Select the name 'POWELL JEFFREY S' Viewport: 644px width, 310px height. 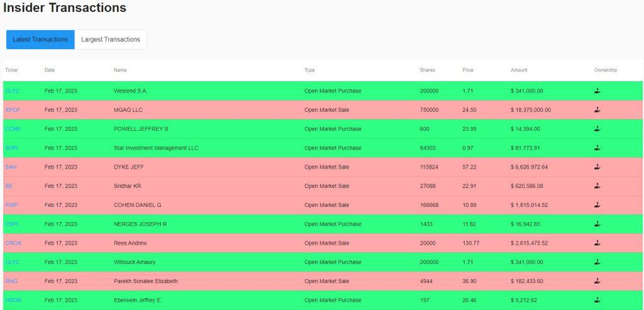tap(141, 129)
